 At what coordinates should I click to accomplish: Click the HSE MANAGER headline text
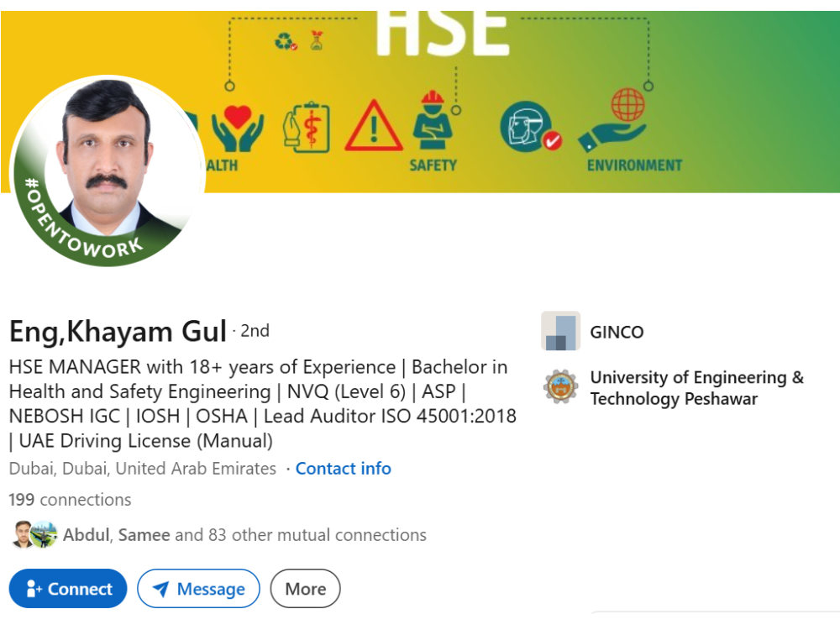pyautogui.click(x=262, y=404)
